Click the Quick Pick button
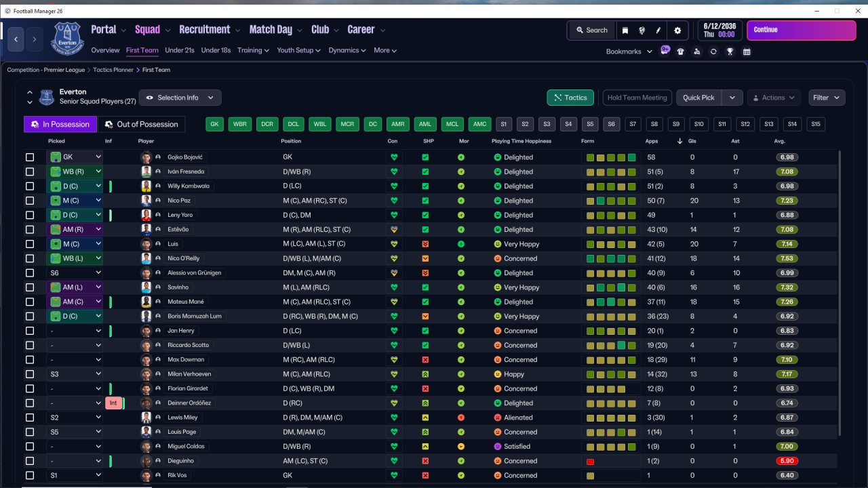This screenshot has height=488, width=868. pos(698,98)
